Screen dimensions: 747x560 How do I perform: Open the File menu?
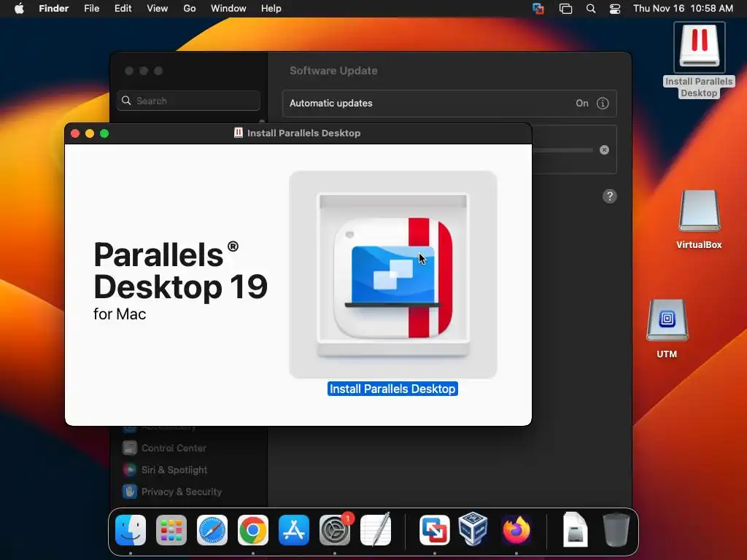(x=91, y=9)
